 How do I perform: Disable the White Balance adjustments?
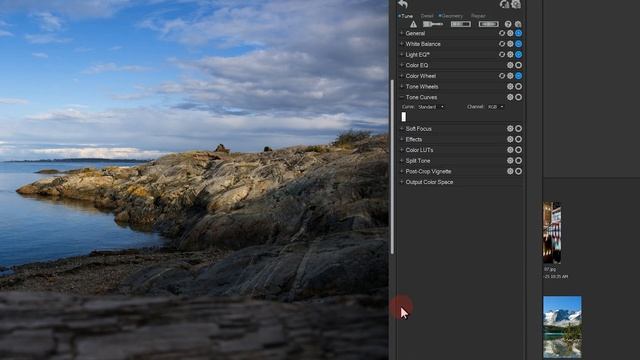[x=518, y=44]
